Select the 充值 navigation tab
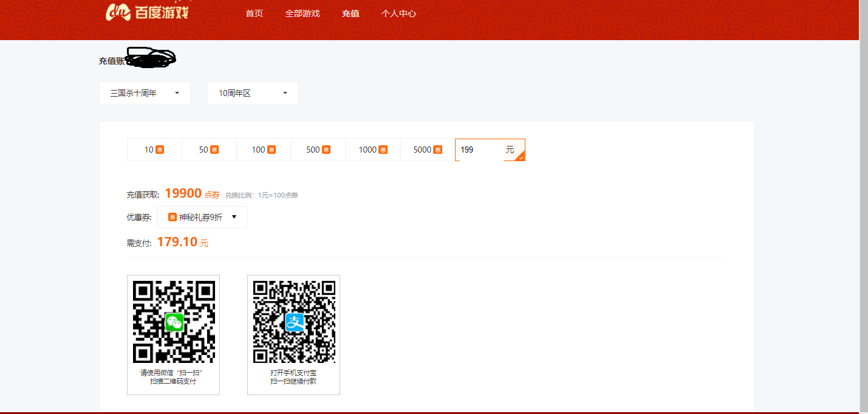Screen dimensions: 868x414 [x=350, y=13]
